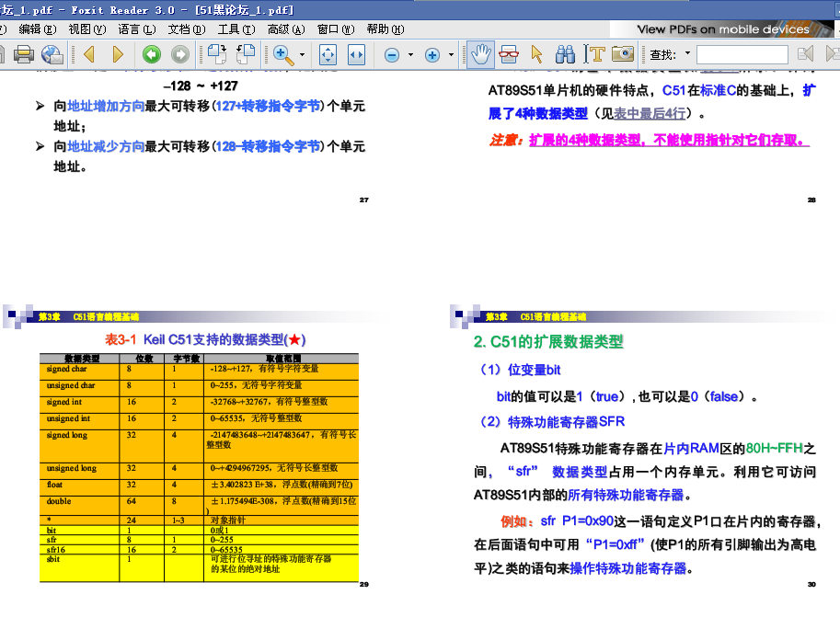
Task: Click the grey next view button
Action: point(180,54)
